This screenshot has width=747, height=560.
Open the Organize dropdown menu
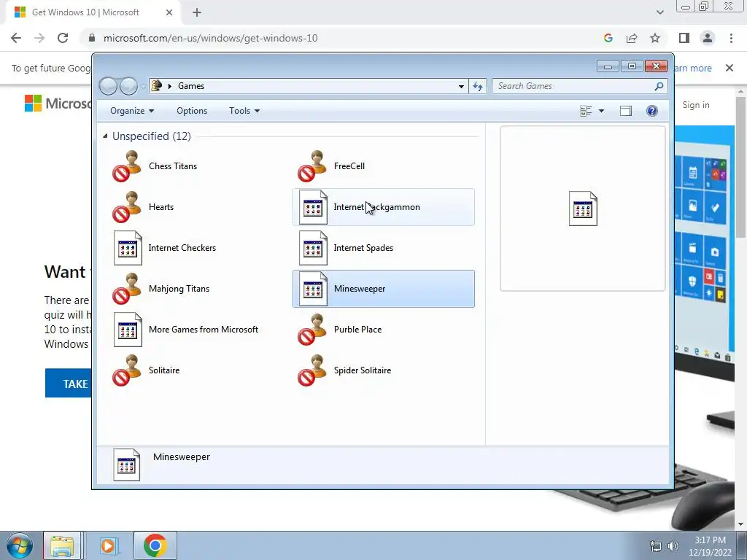point(132,111)
